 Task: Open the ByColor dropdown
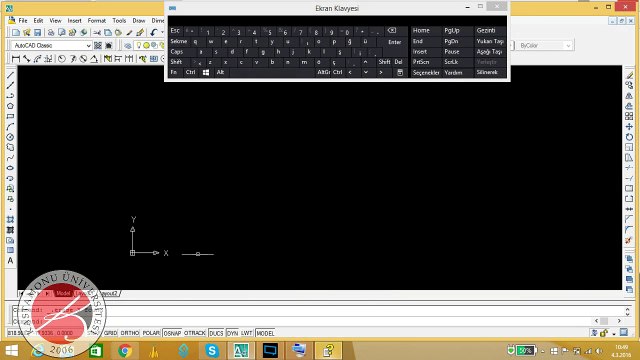pyautogui.click(x=544, y=45)
